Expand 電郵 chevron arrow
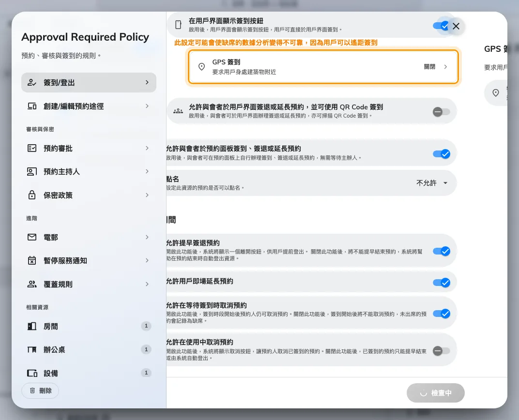The image size is (519, 420). pos(147,237)
